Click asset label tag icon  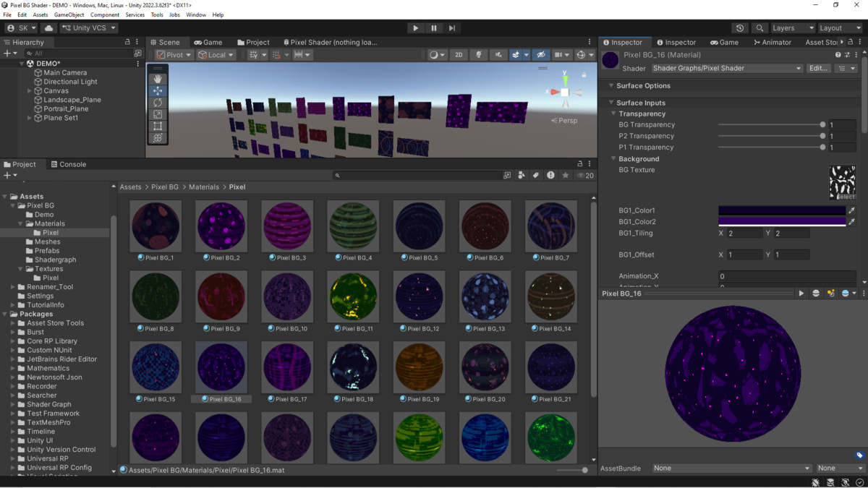859,455
